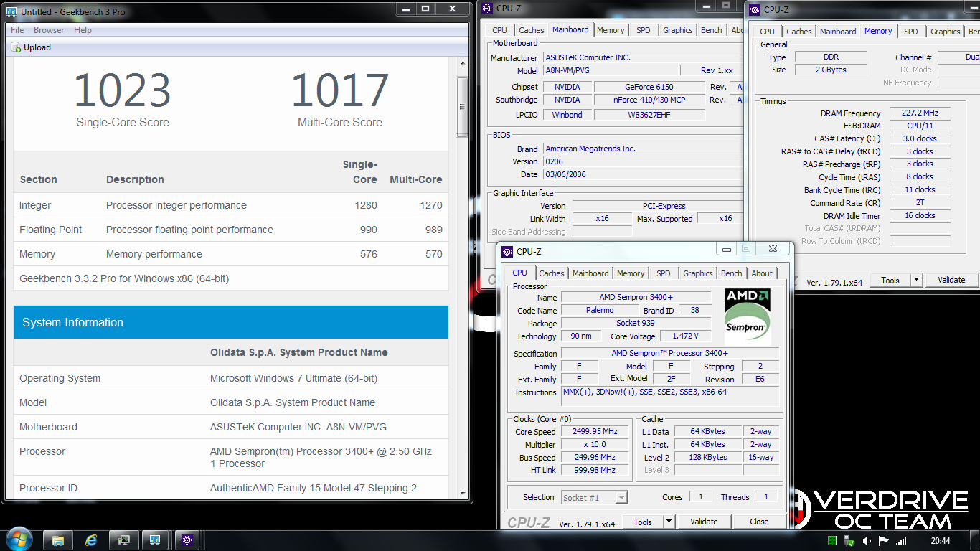Click the taskbar clock showing 20:44
This screenshot has width=980, height=551.
point(940,541)
